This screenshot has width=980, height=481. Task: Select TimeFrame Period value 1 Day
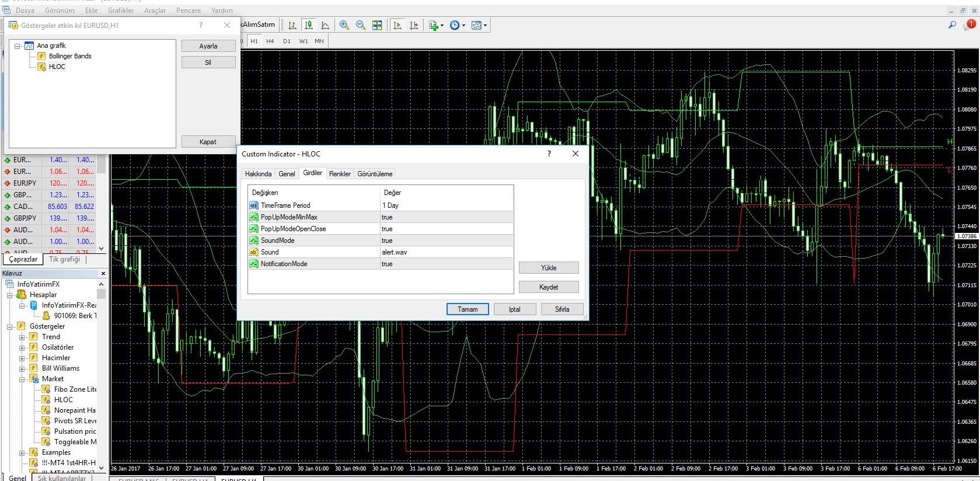point(447,205)
